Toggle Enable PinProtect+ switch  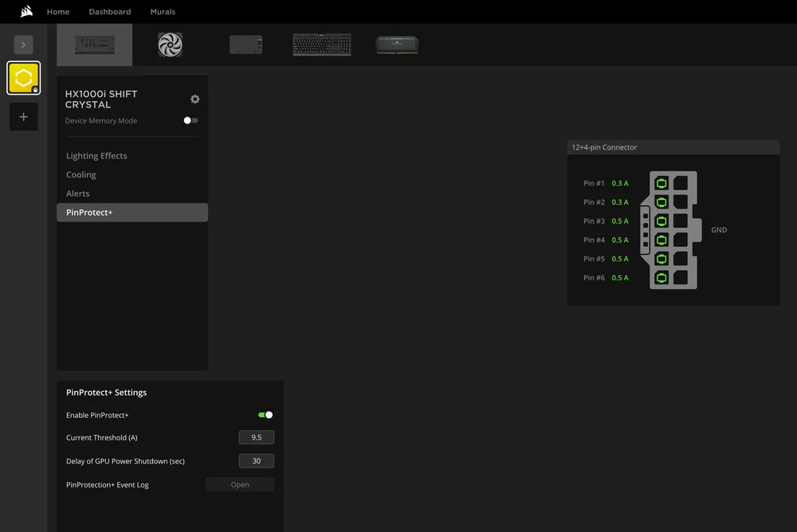265,415
